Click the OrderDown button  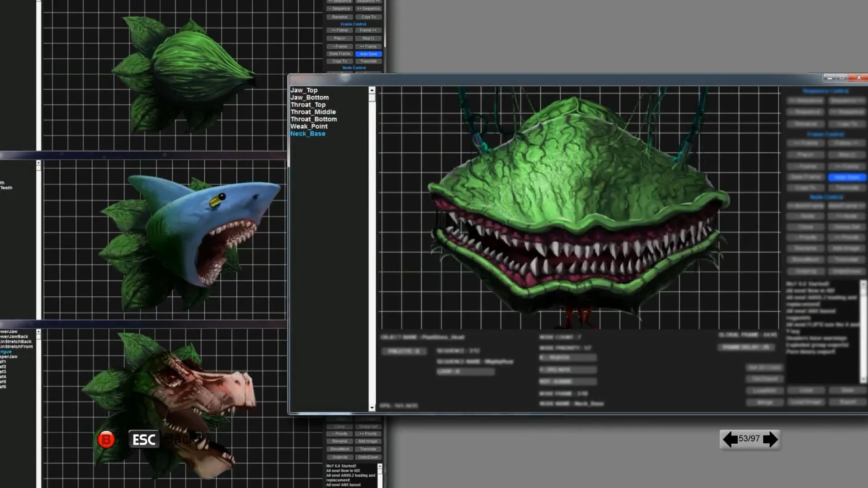point(368,457)
